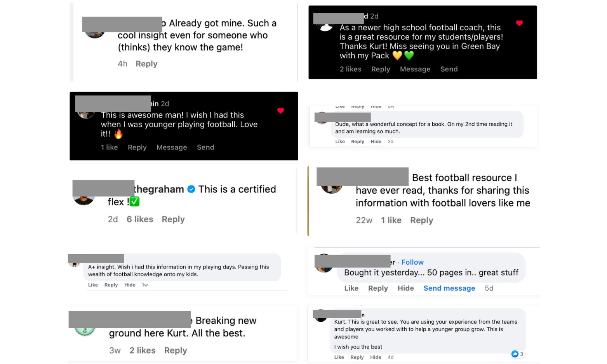
Task: Reply to the "Breaking new ground" comment
Action: point(176,350)
